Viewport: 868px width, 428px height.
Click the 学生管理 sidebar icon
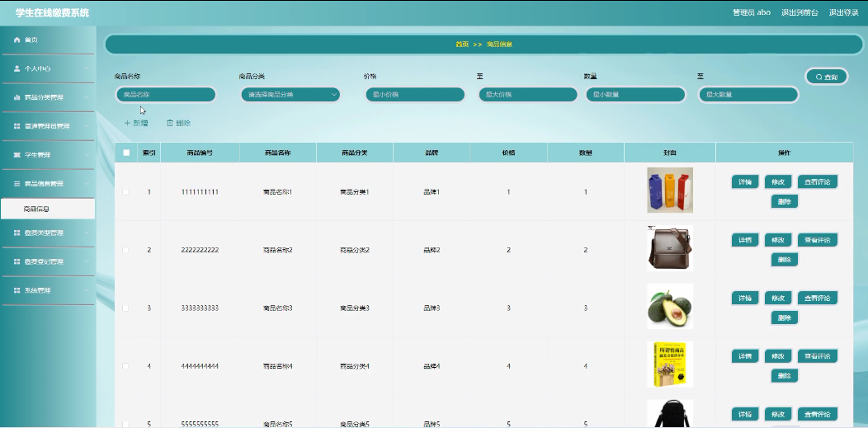tap(17, 155)
